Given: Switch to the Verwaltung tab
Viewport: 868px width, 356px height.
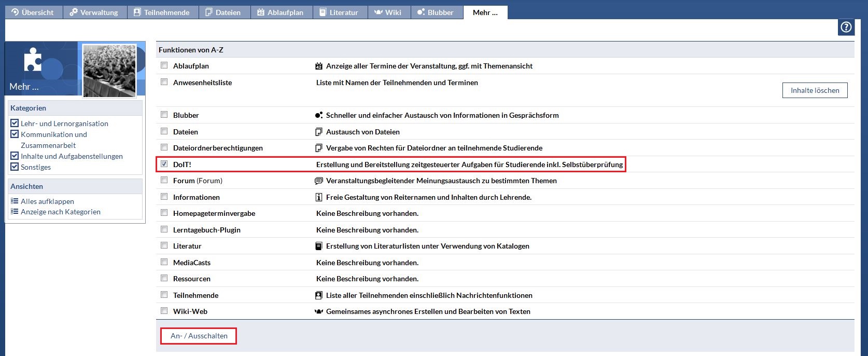Looking at the screenshot, I should pyautogui.click(x=94, y=12).
